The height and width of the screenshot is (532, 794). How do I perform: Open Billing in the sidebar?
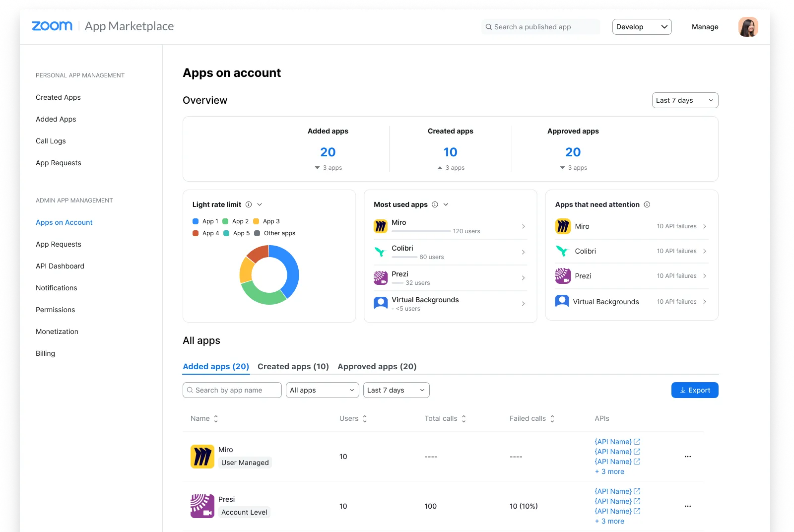pyautogui.click(x=45, y=353)
